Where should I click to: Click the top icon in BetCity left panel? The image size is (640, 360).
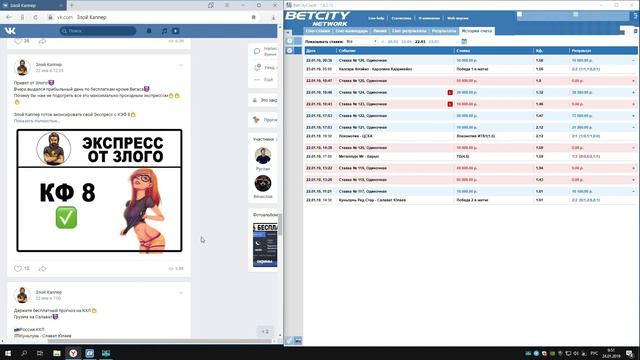289,41
